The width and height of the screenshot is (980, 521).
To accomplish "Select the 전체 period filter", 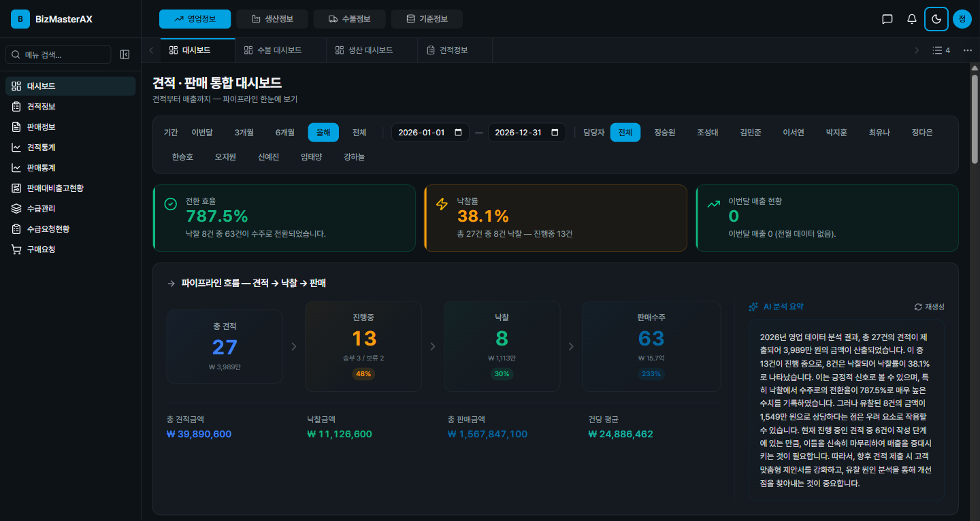I will pos(359,133).
